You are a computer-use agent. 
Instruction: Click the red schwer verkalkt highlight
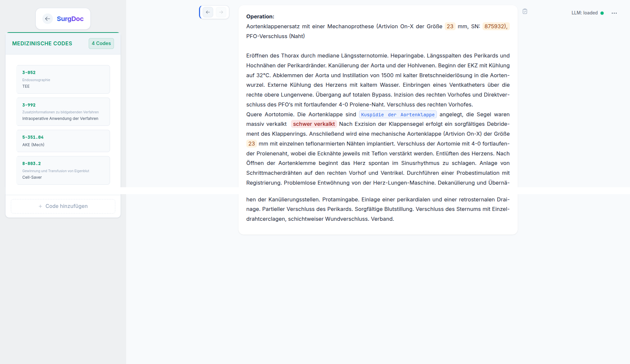314,124
